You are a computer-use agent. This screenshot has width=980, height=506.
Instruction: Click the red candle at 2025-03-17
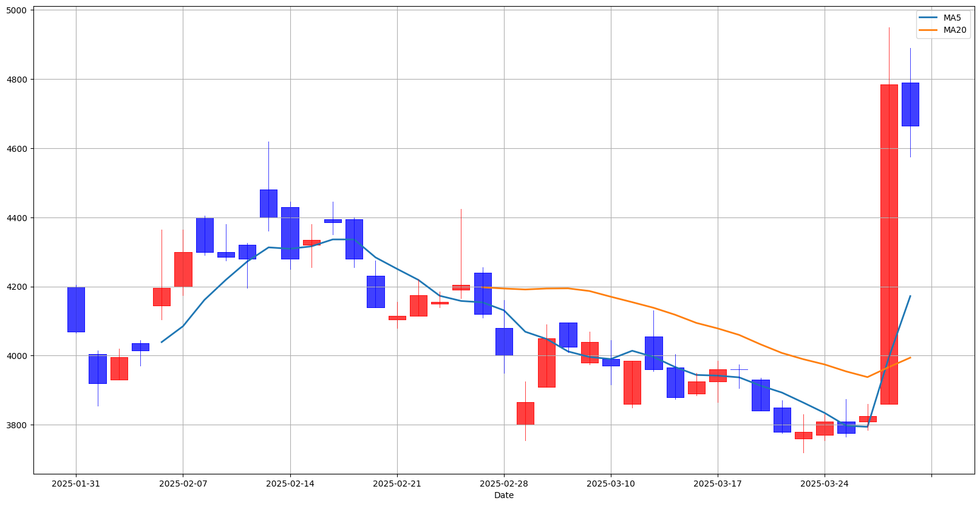point(718,375)
